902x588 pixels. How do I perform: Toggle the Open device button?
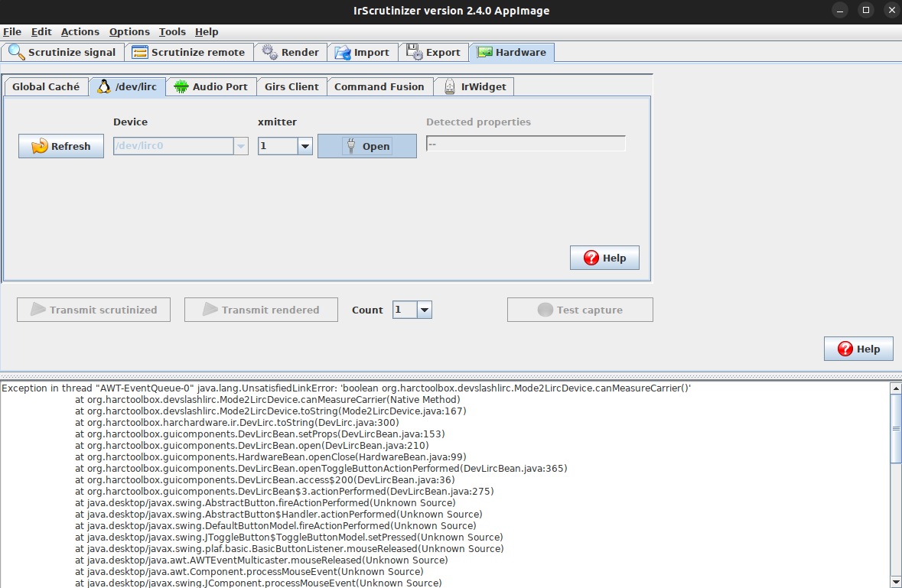pos(367,146)
